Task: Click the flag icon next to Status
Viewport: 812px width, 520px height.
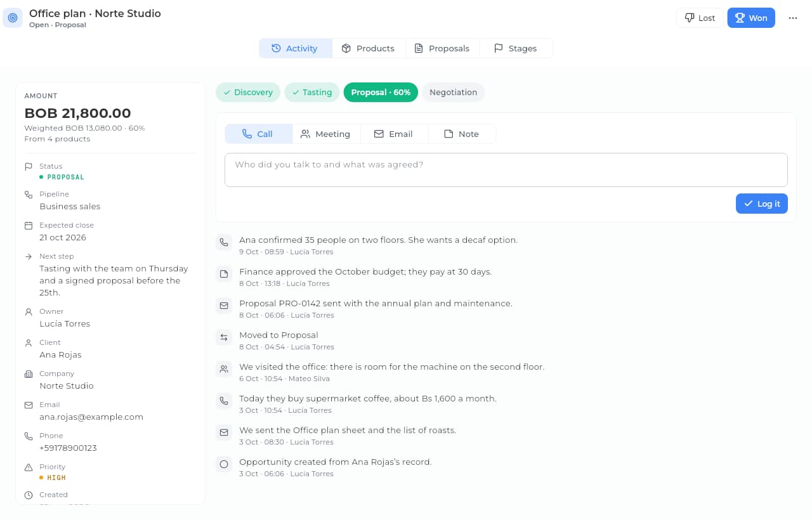Action: [x=29, y=167]
